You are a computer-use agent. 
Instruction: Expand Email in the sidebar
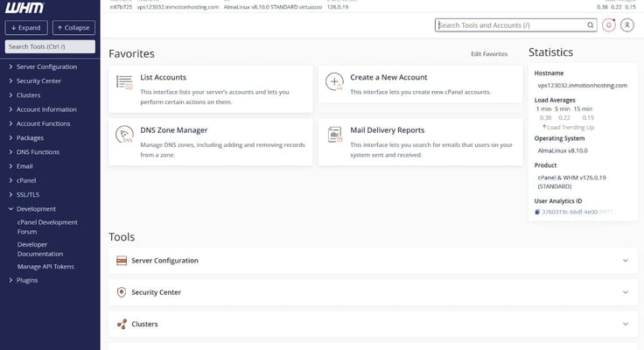pyautogui.click(x=10, y=166)
